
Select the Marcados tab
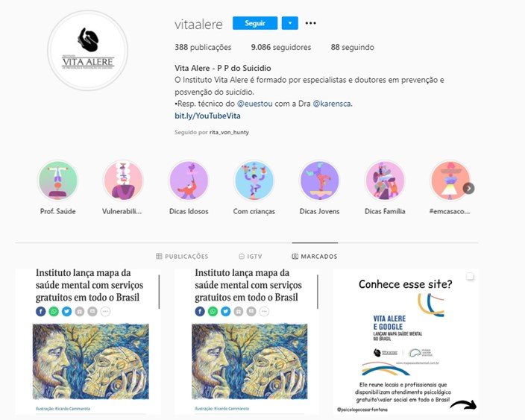pos(315,256)
